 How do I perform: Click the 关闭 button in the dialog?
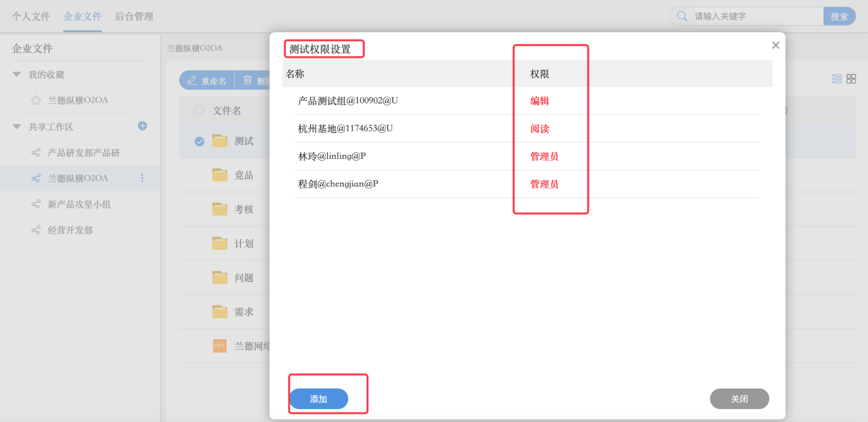(739, 399)
